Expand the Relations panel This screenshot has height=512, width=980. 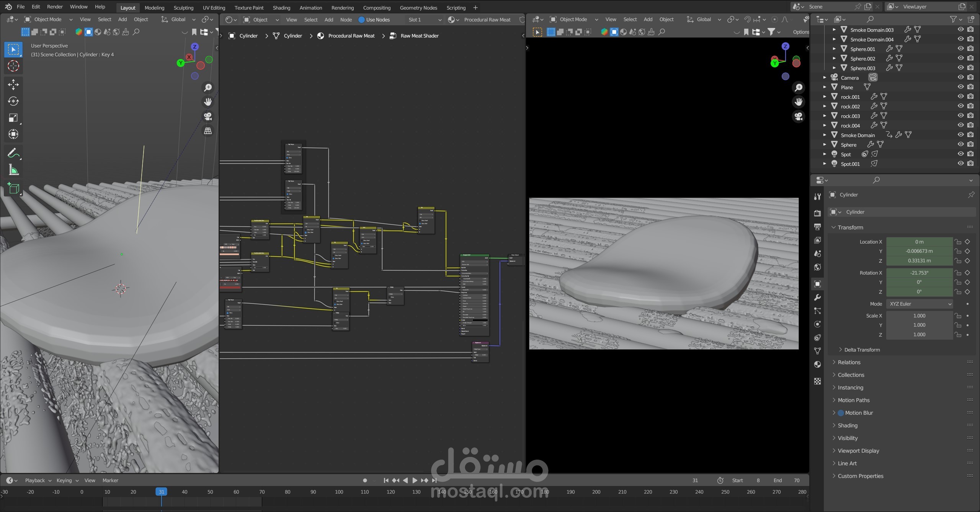coord(849,362)
